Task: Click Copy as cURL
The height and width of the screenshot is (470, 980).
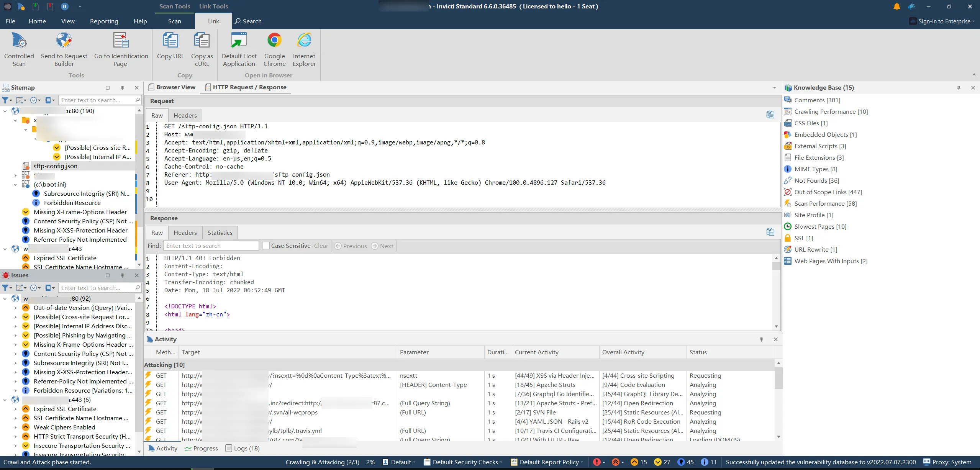Action: pos(202,50)
